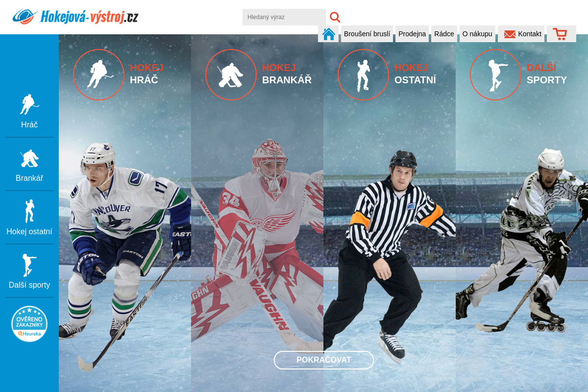The height and width of the screenshot is (392, 588).
Task: Select the Brankář goalie icon in sidebar
Action: click(29, 159)
